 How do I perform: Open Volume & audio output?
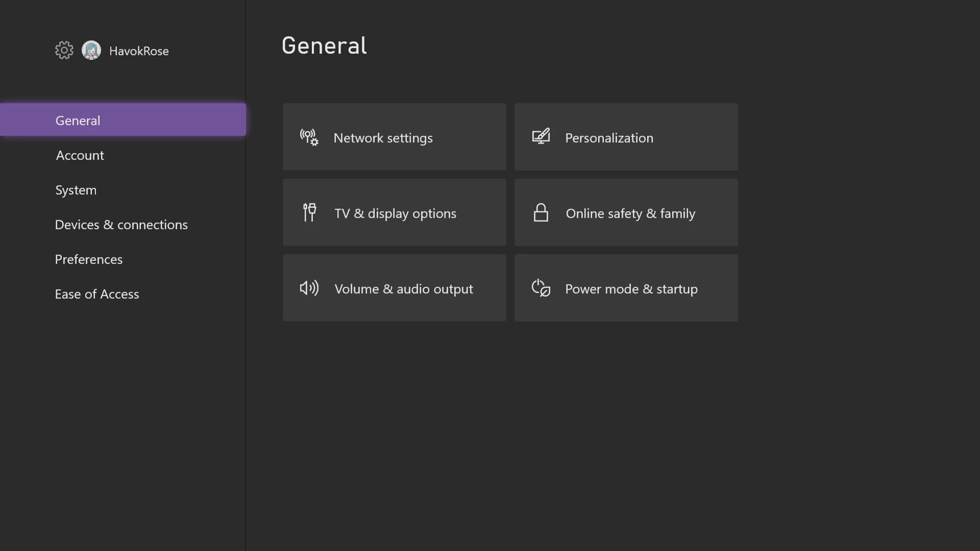click(394, 288)
